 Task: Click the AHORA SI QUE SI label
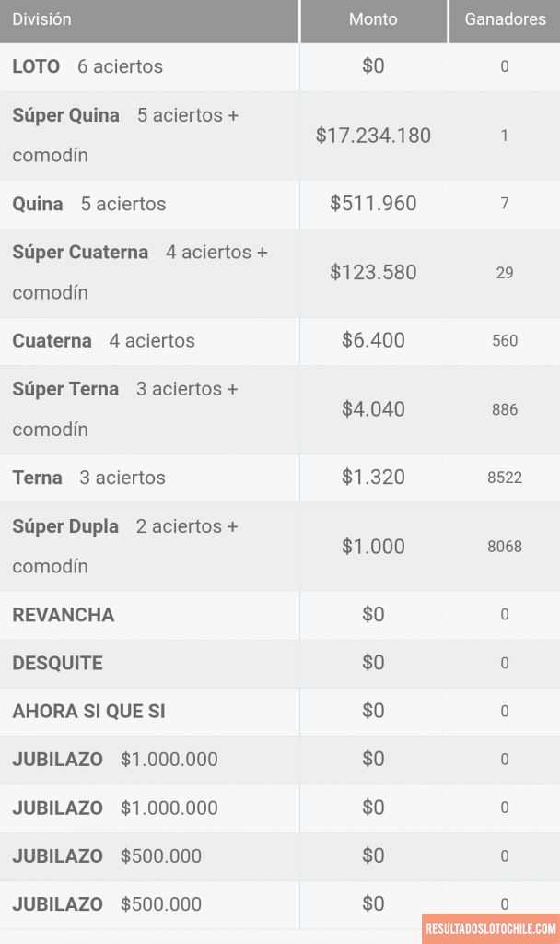88,712
